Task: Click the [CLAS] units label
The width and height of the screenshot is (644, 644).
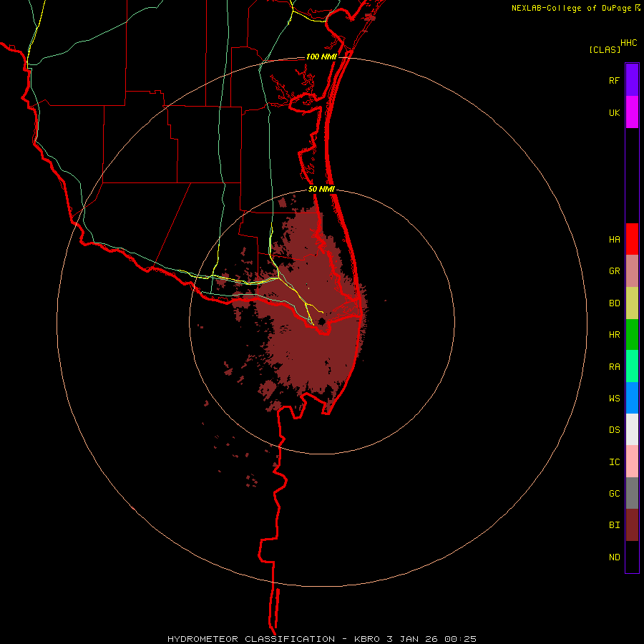Action: 605,49
